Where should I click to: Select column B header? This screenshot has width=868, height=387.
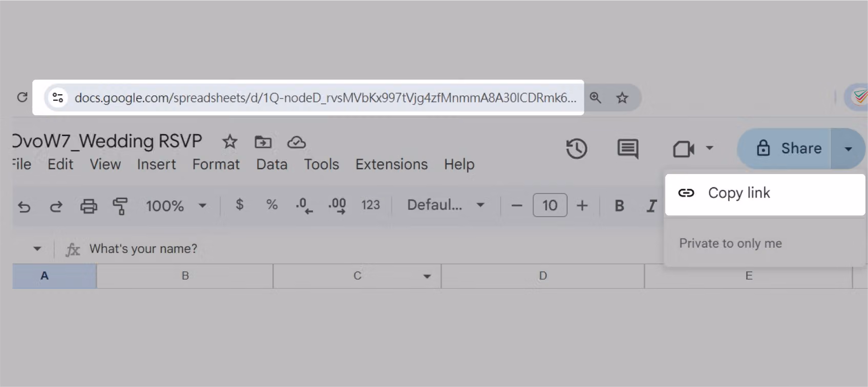(185, 276)
